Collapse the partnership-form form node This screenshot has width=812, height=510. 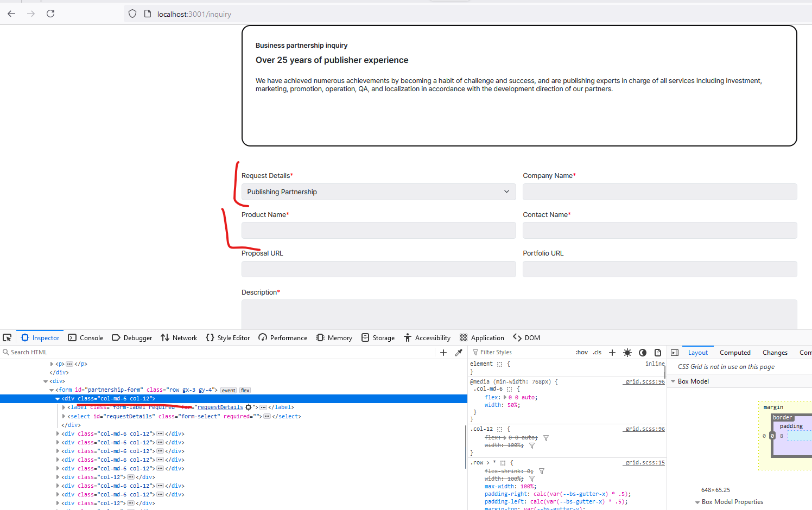(52, 390)
